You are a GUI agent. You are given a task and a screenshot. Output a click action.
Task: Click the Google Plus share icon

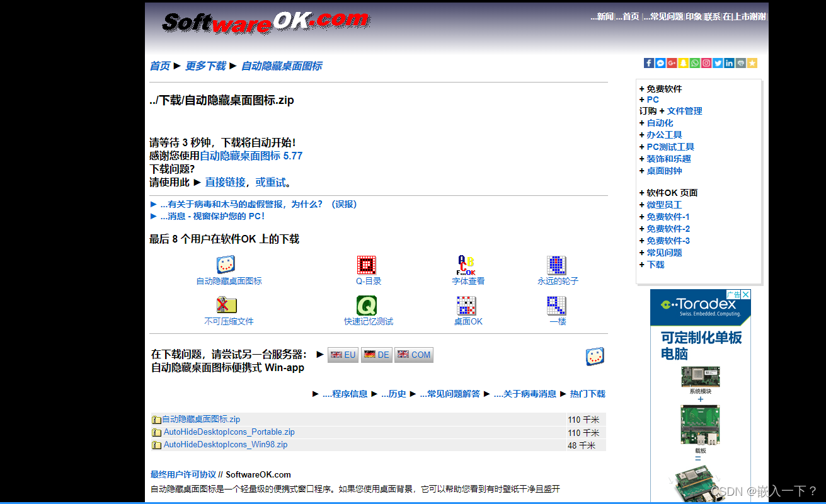tap(672, 63)
